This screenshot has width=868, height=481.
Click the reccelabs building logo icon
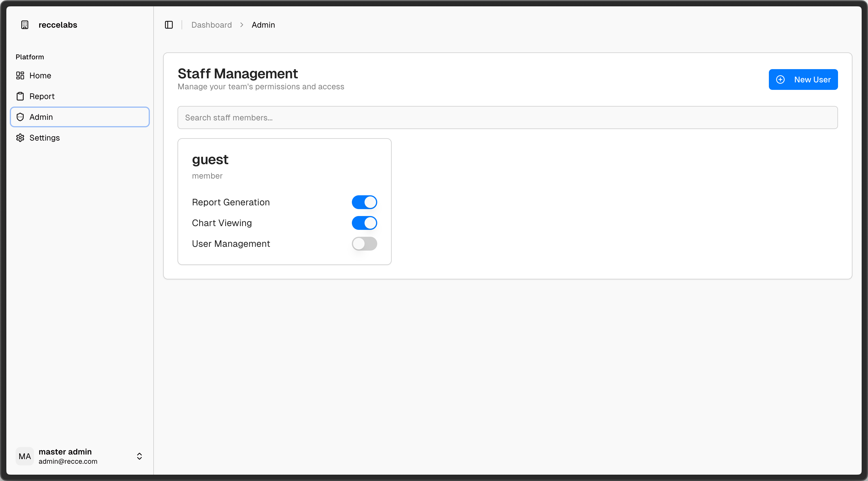coord(24,25)
